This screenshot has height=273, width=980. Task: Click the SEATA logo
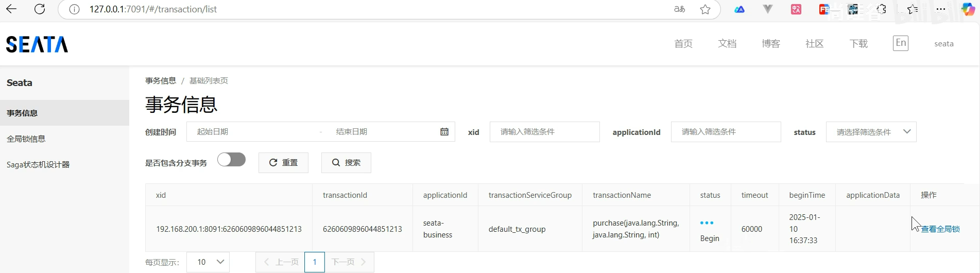[x=37, y=44]
